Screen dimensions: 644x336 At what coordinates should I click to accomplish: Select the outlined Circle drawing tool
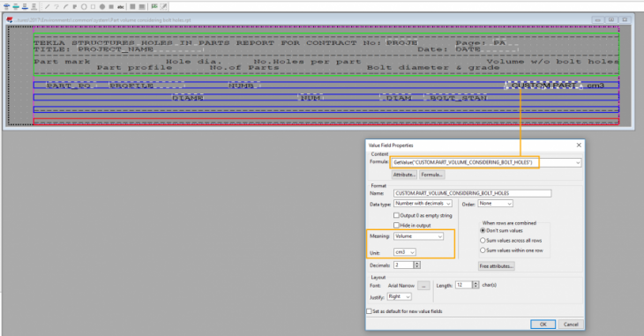click(84, 6)
